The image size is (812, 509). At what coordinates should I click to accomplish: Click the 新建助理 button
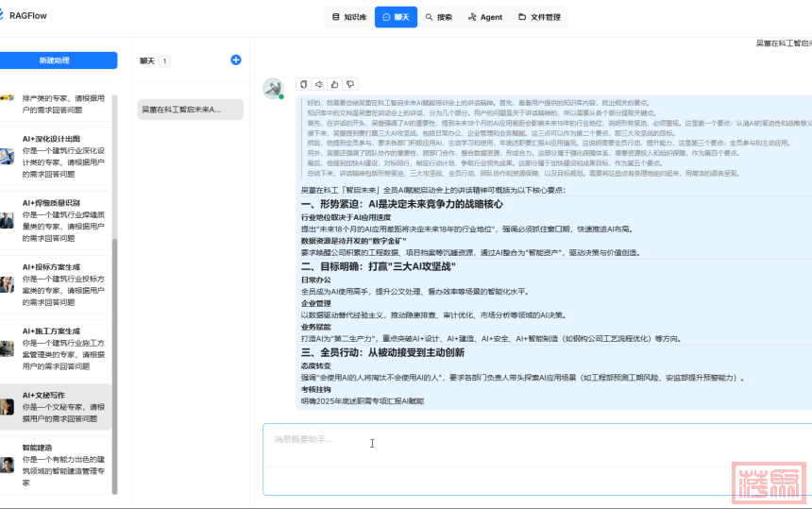pyautogui.click(x=54, y=60)
